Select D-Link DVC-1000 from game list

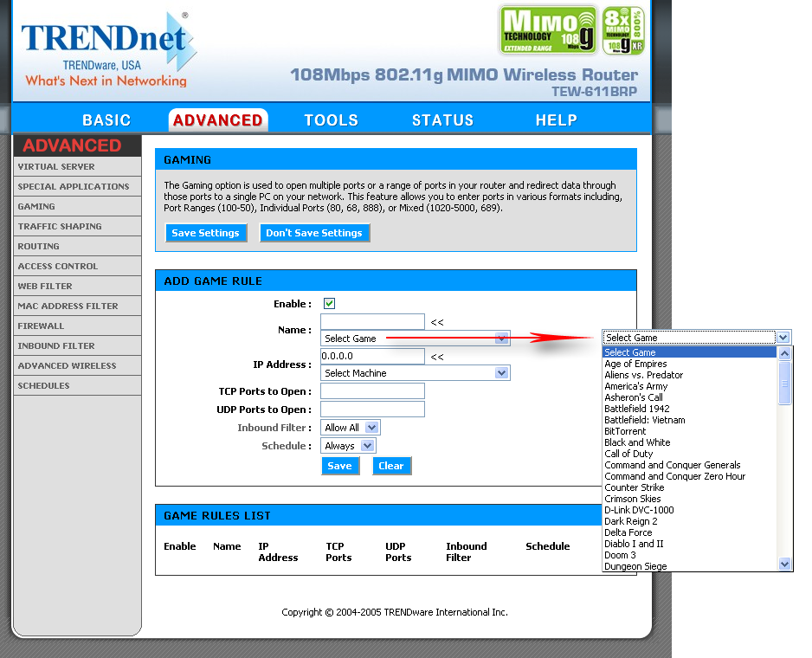690,510
